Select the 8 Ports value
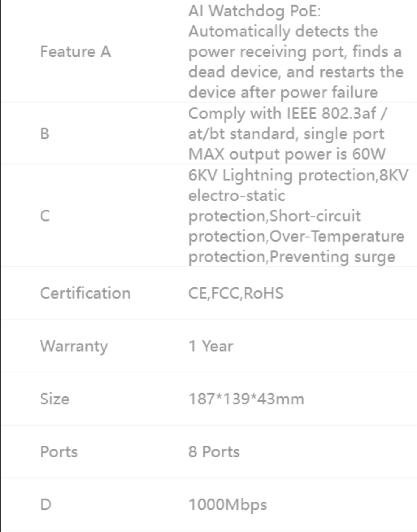417x532 pixels. click(x=214, y=452)
